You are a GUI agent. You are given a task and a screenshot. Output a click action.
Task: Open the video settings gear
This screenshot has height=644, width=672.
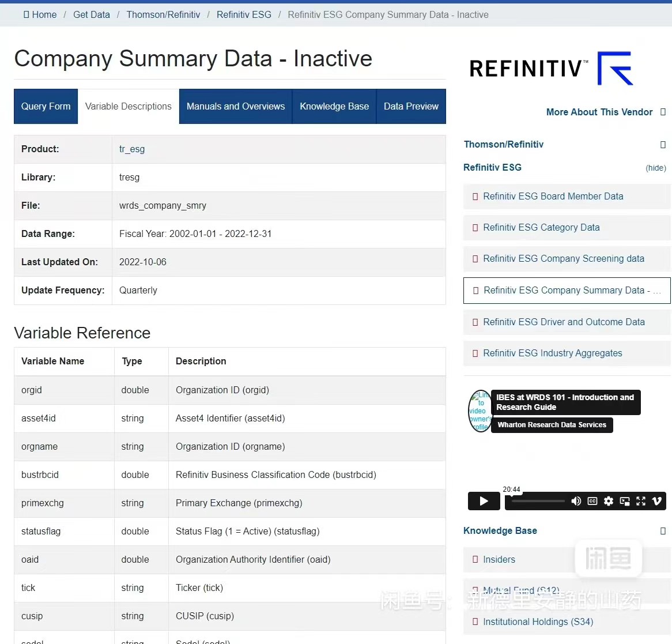point(609,501)
